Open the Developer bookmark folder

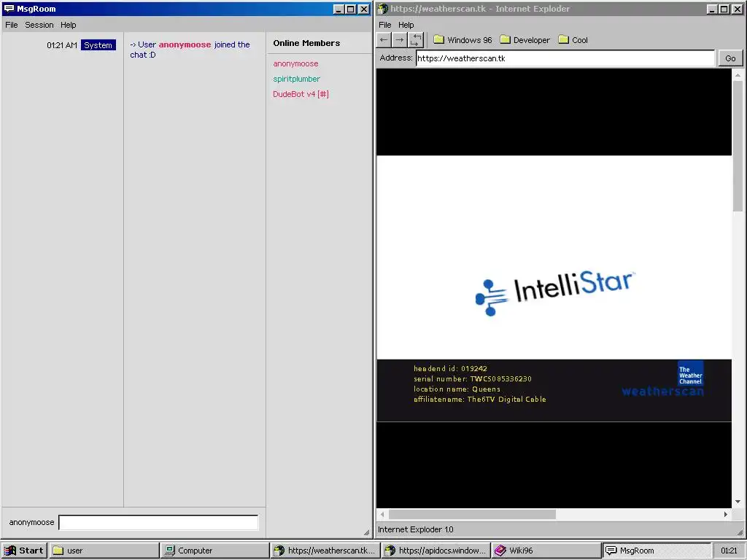(525, 40)
